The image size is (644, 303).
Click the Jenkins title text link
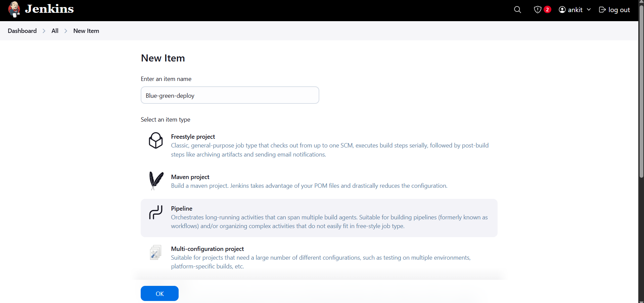49,9
